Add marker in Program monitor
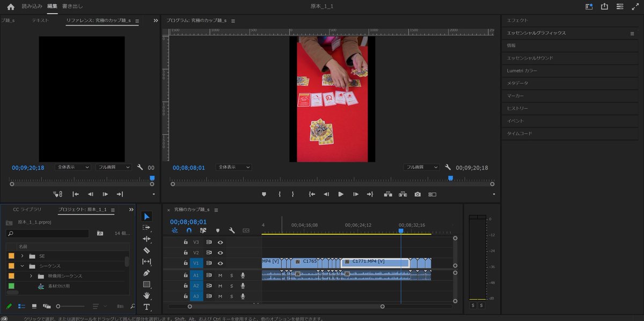The width and height of the screenshot is (644, 321). click(x=264, y=194)
